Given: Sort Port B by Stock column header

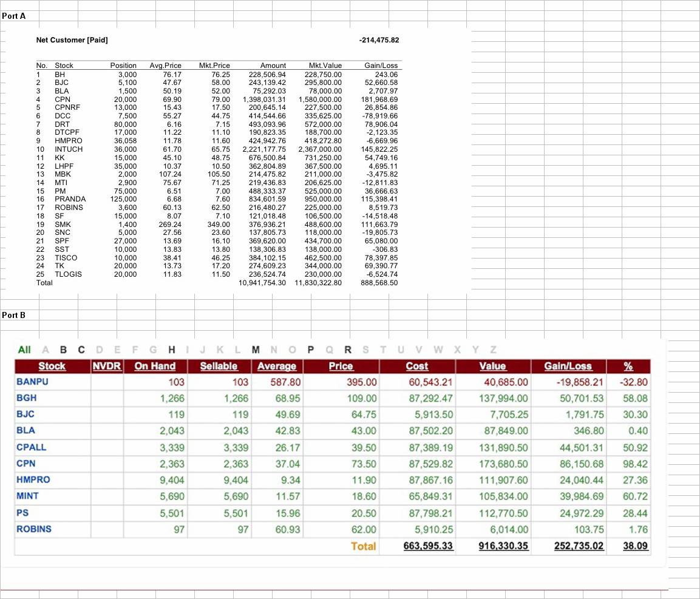Looking at the screenshot, I should click(x=52, y=366).
